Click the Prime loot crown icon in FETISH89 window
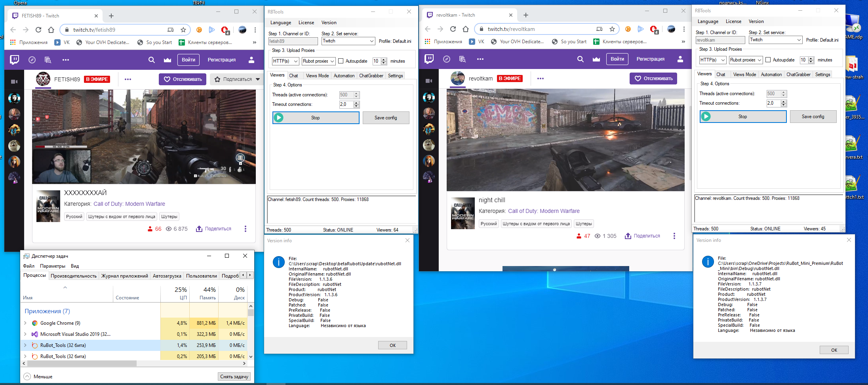868x385 pixels. pyautogui.click(x=168, y=60)
